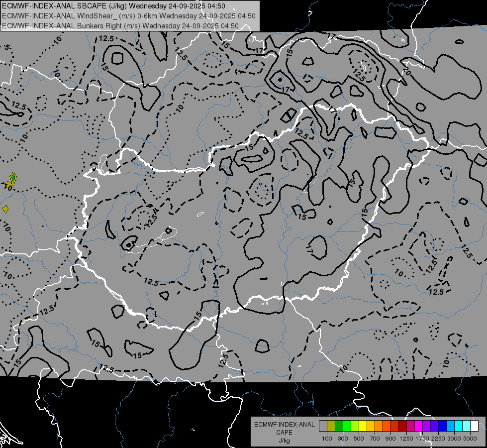The height and width of the screenshot is (448, 487).
Task: Select the cyan swatch right of 3000 tick
Action: pyautogui.click(x=459, y=426)
